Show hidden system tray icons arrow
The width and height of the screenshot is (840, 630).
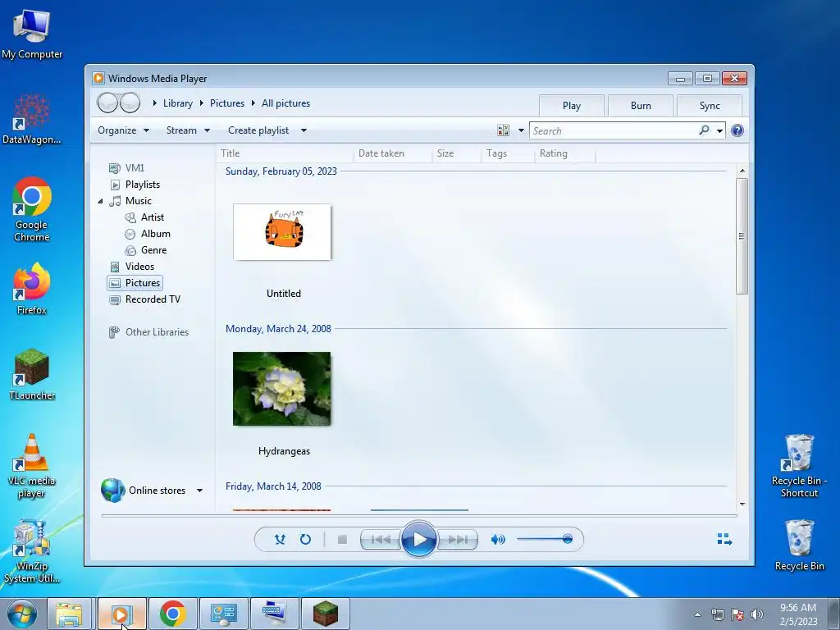pyautogui.click(x=697, y=614)
